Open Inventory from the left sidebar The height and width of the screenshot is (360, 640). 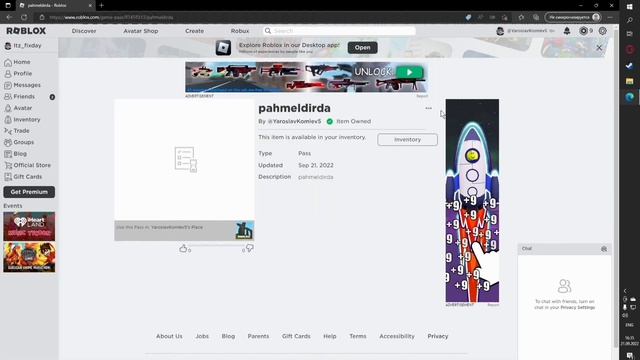point(22,120)
